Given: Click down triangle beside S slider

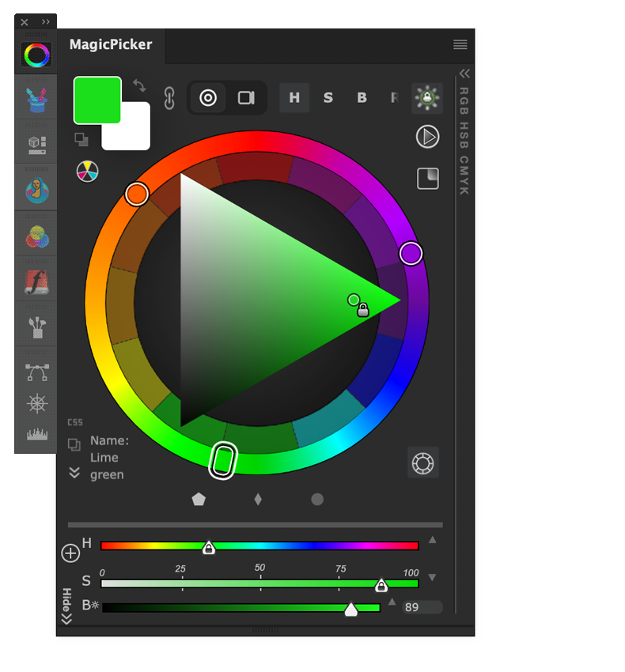Looking at the screenshot, I should (433, 577).
